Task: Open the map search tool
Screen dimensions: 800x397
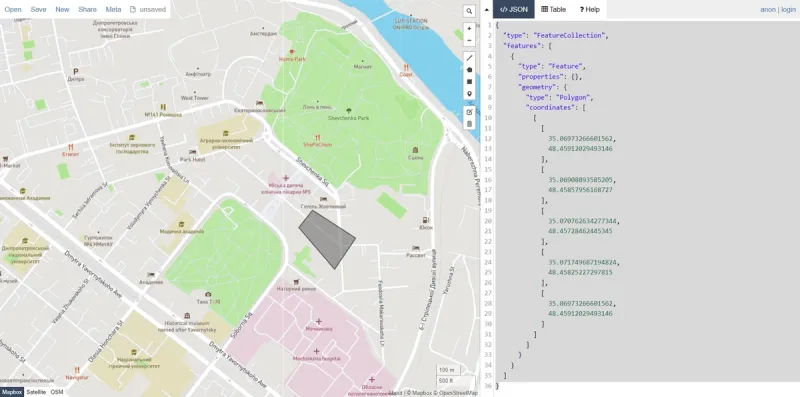Action: [469, 12]
